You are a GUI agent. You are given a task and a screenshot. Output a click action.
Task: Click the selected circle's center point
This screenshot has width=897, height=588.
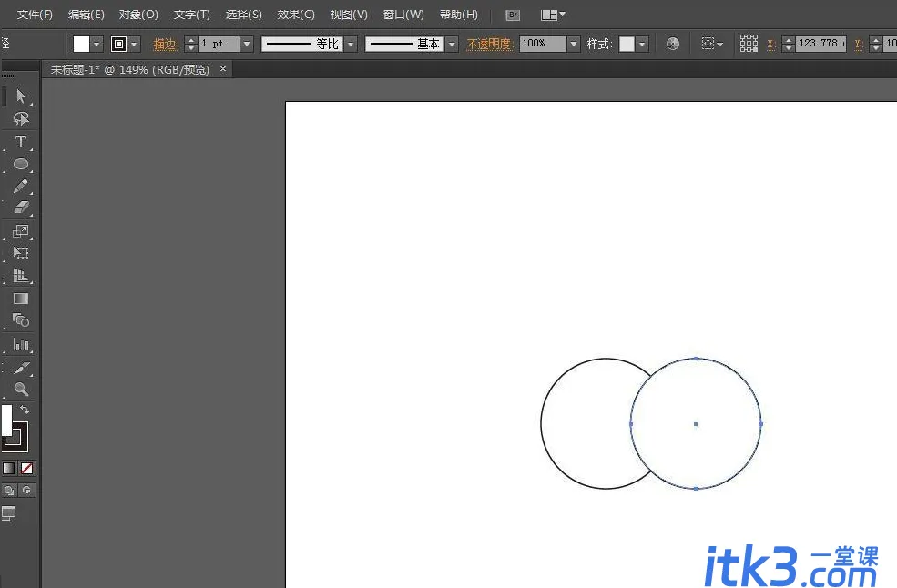tap(696, 424)
